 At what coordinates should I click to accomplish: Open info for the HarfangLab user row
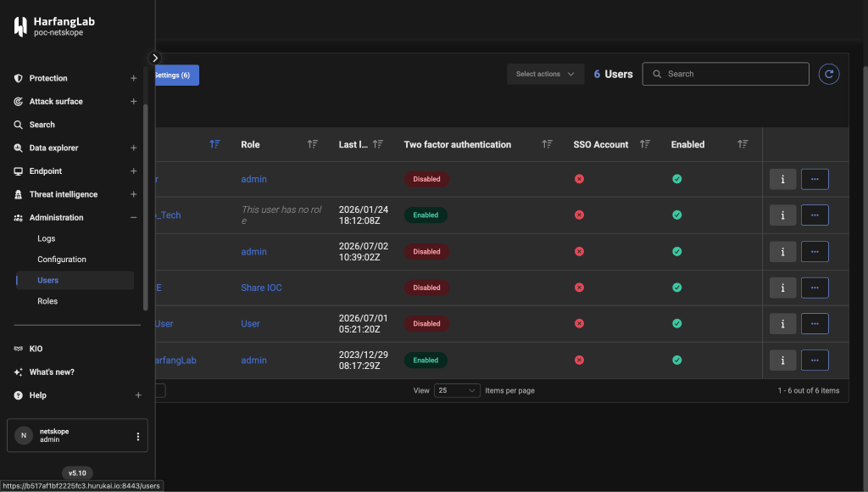[782, 361]
